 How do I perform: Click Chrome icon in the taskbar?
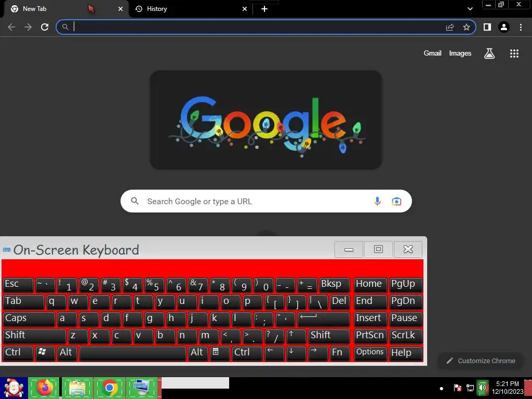(110, 388)
